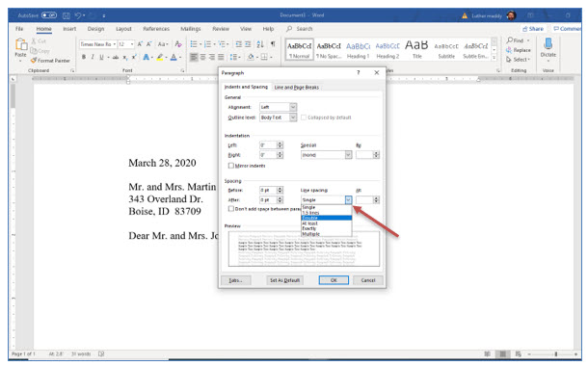Click the Bullets list icon
Viewport: 588px width, 366px height.
click(x=194, y=44)
